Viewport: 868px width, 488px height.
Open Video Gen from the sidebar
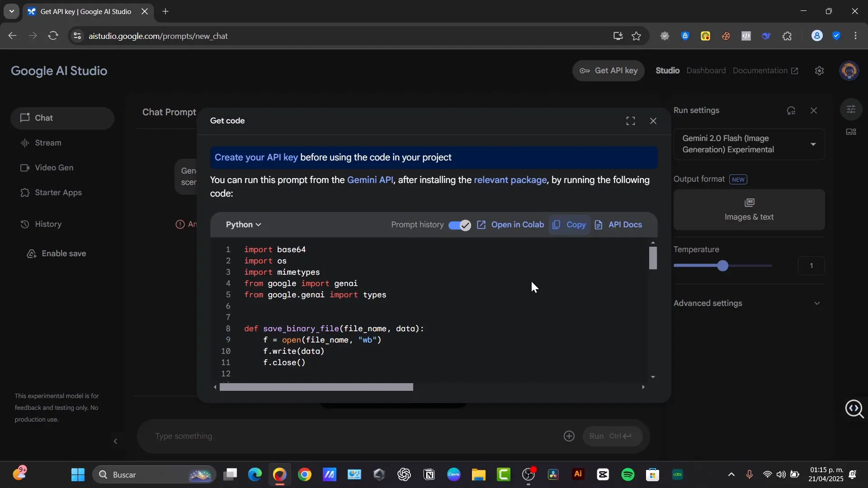pyautogui.click(x=55, y=168)
